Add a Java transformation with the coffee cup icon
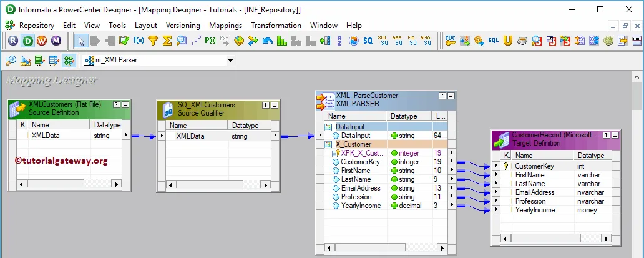Screen dimensions: 644x258 pyautogui.click(x=522, y=41)
